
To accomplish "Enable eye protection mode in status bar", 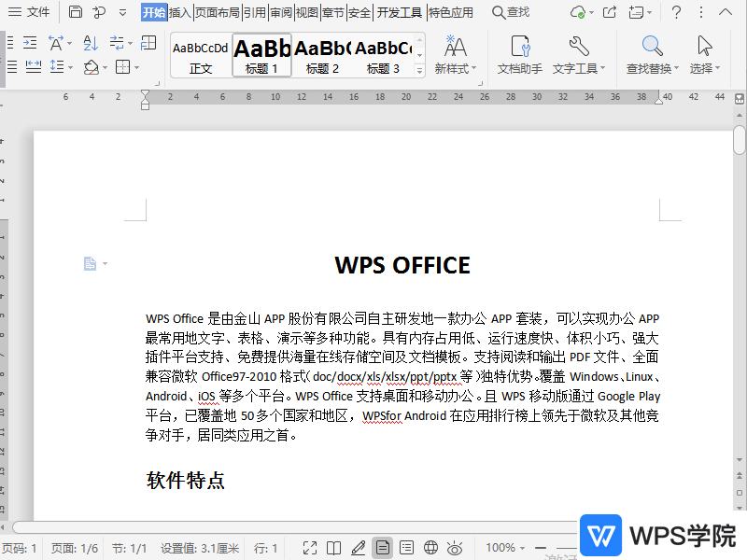I will coord(455,548).
